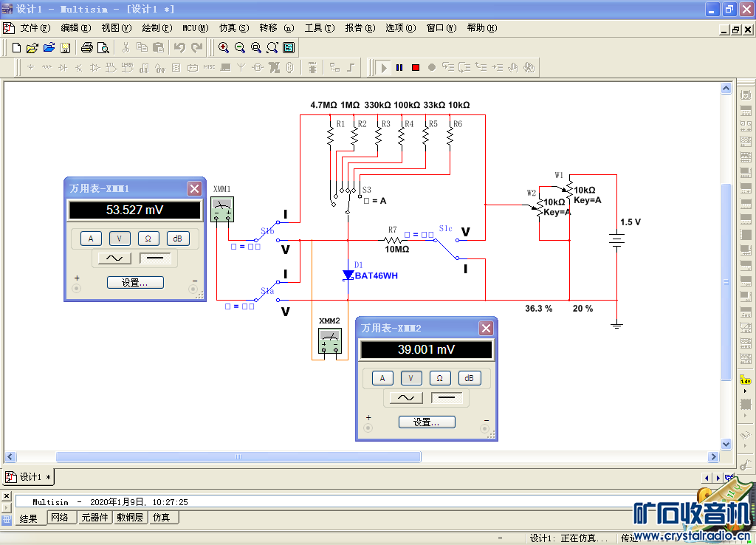Open 设置... settings in the XMM1 multimeter window

click(135, 282)
